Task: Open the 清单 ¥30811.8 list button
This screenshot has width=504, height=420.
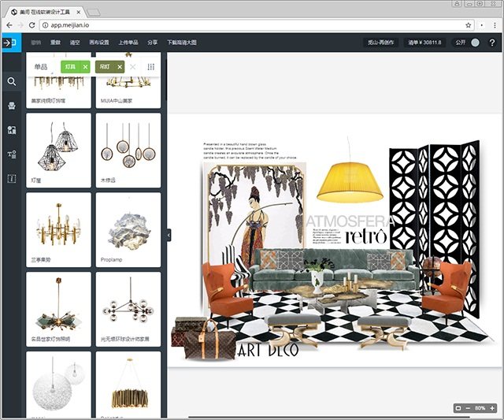Action: click(424, 43)
